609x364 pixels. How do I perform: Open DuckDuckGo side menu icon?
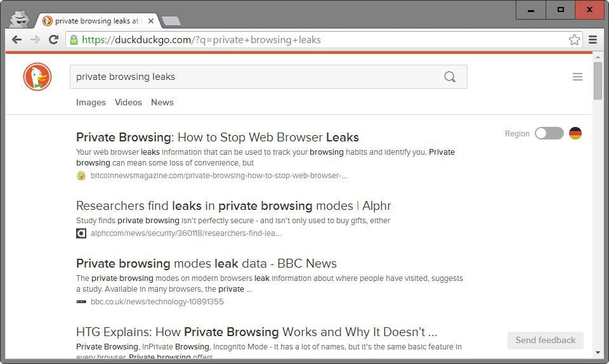(577, 77)
